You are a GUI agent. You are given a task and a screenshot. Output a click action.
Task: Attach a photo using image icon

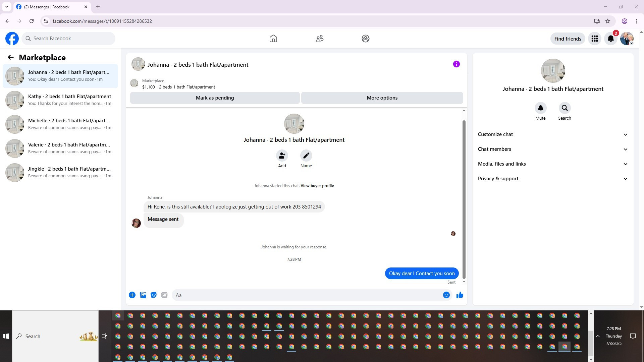(143, 295)
